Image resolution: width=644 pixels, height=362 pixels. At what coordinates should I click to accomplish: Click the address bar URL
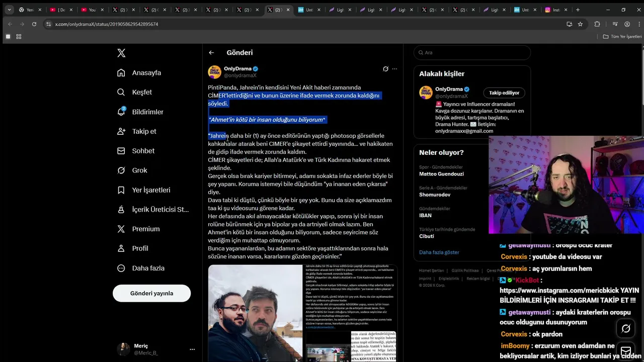(107, 24)
